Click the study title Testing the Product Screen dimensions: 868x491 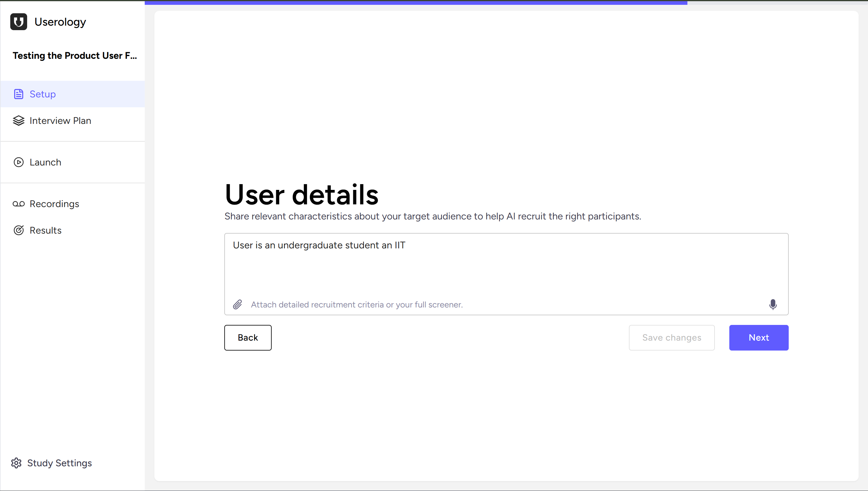pos(74,56)
